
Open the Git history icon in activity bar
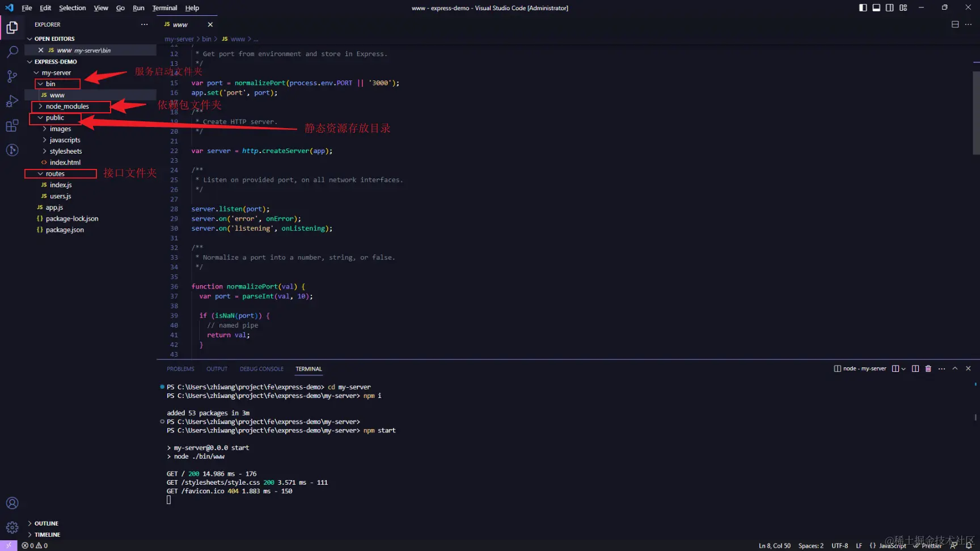[12, 150]
